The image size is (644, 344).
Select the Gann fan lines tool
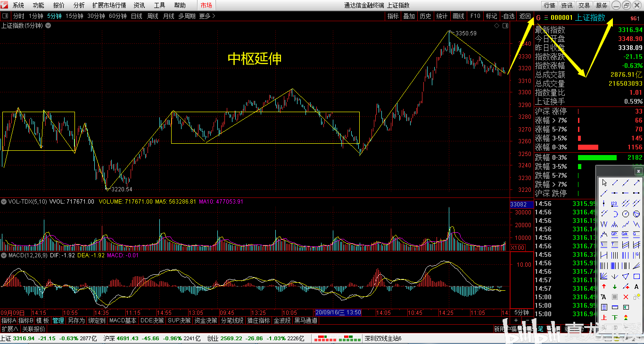coord(604,276)
